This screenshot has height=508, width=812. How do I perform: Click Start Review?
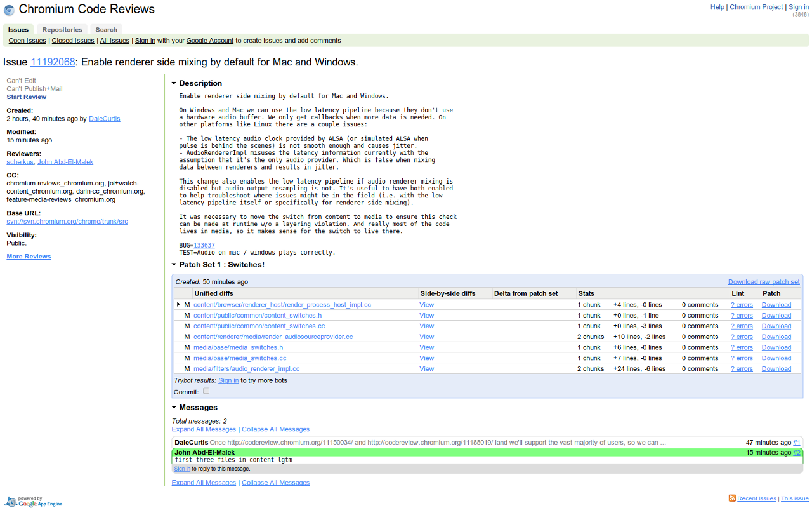[x=26, y=97]
